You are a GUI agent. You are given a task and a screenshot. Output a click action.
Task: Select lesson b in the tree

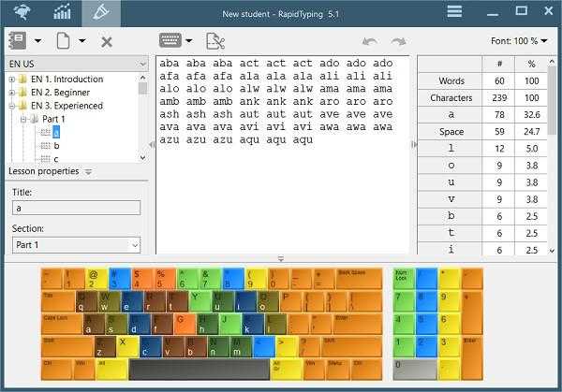coord(56,146)
